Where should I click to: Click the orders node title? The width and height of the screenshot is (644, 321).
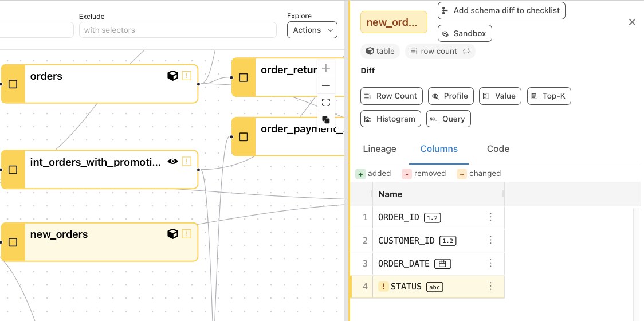tap(46, 76)
